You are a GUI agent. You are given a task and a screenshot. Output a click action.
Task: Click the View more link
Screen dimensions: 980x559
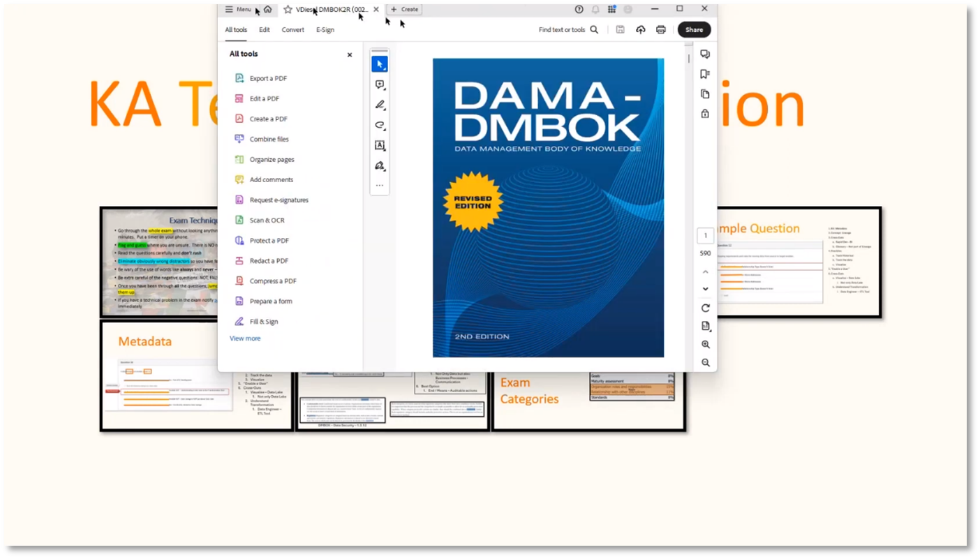245,338
